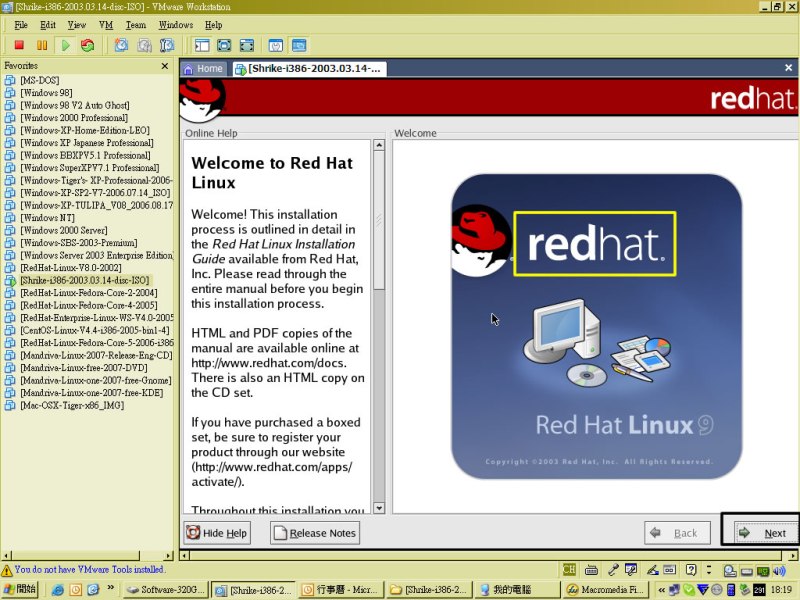Image resolution: width=800 pixels, height=600 pixels.
Task: Click the Back button in the installer
Action: pyautogui.click(x=677, y=533)
